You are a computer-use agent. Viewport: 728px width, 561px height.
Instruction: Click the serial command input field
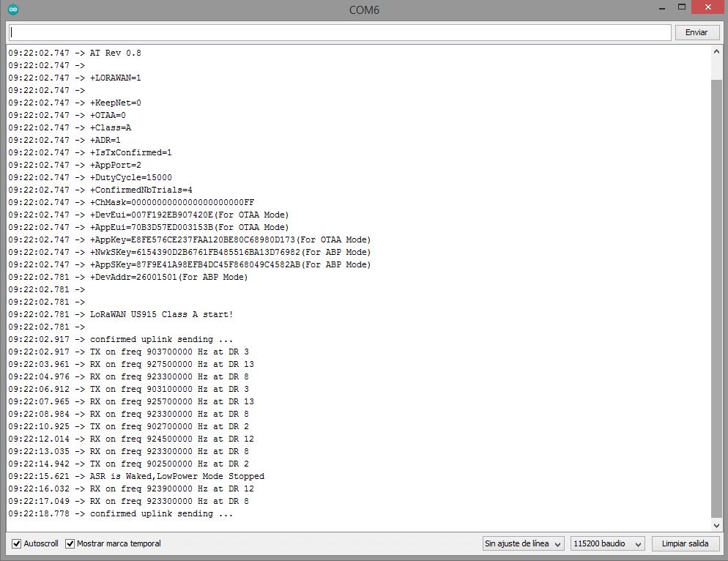click(340, 32)
